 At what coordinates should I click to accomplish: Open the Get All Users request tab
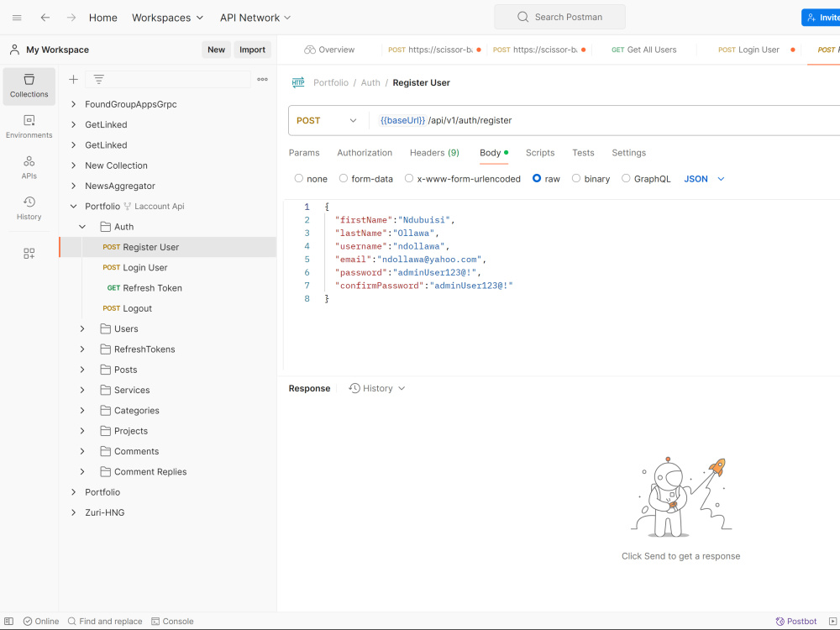[x=644, y=50]
